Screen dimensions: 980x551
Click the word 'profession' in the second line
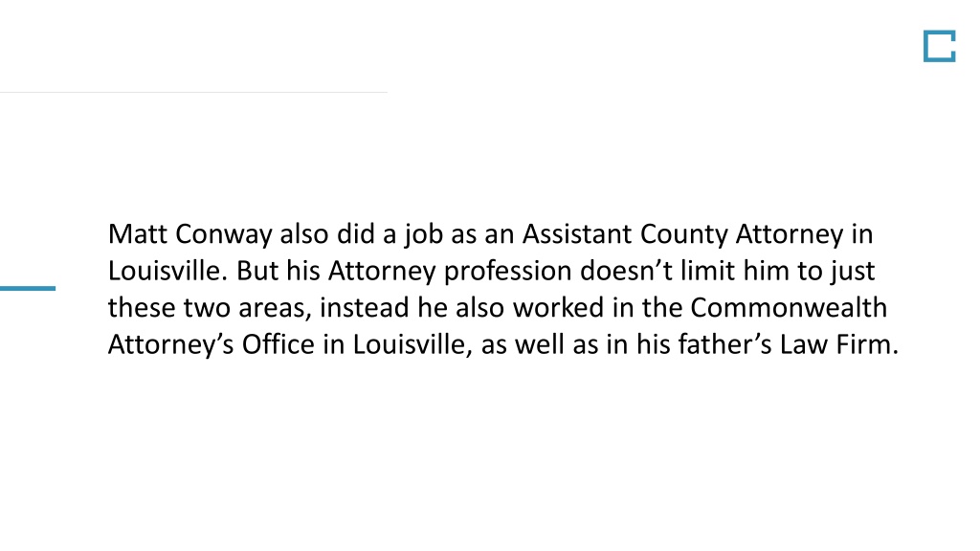(x=508, y=273)
